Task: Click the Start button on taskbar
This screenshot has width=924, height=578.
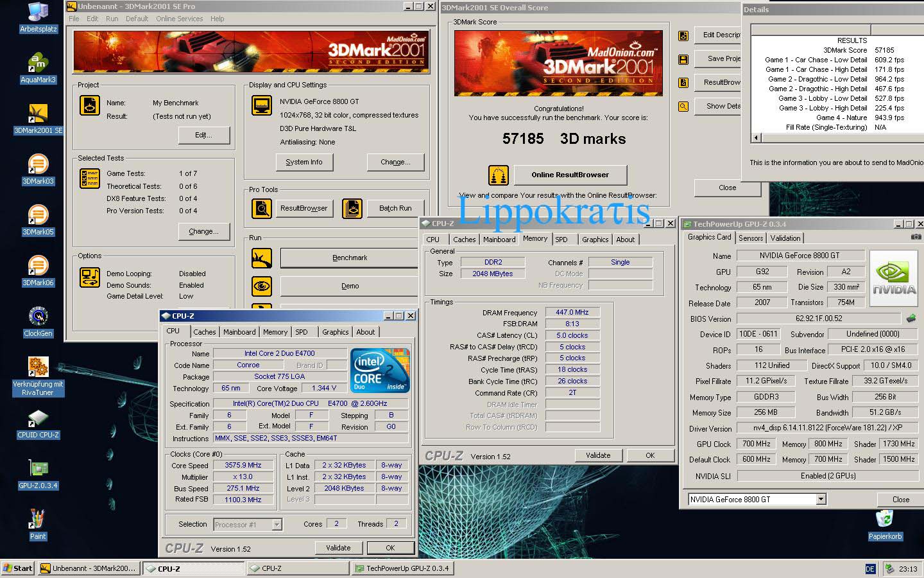Action: click(18, 568)
